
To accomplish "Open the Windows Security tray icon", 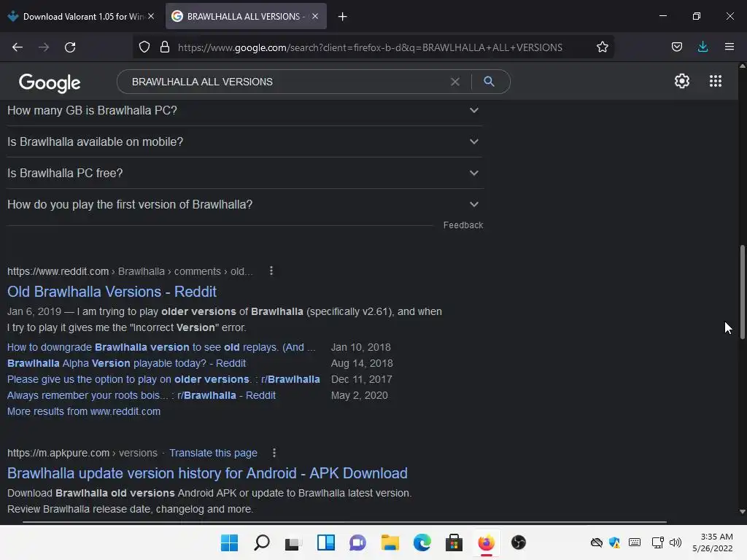I will [614, 542].
